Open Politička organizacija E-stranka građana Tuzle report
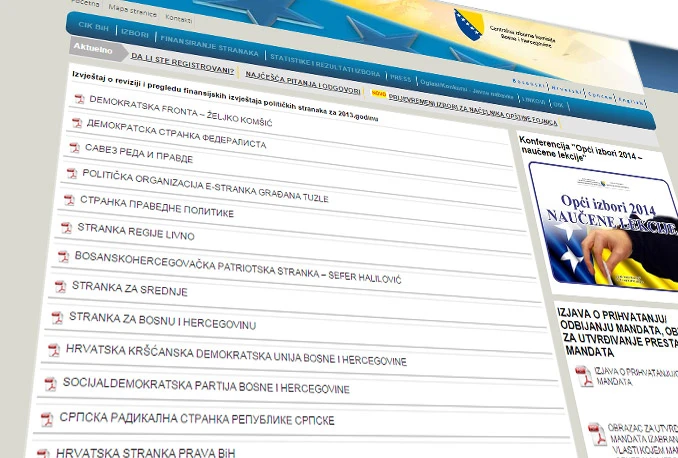The image size is (678, 458). pos(205,186)
